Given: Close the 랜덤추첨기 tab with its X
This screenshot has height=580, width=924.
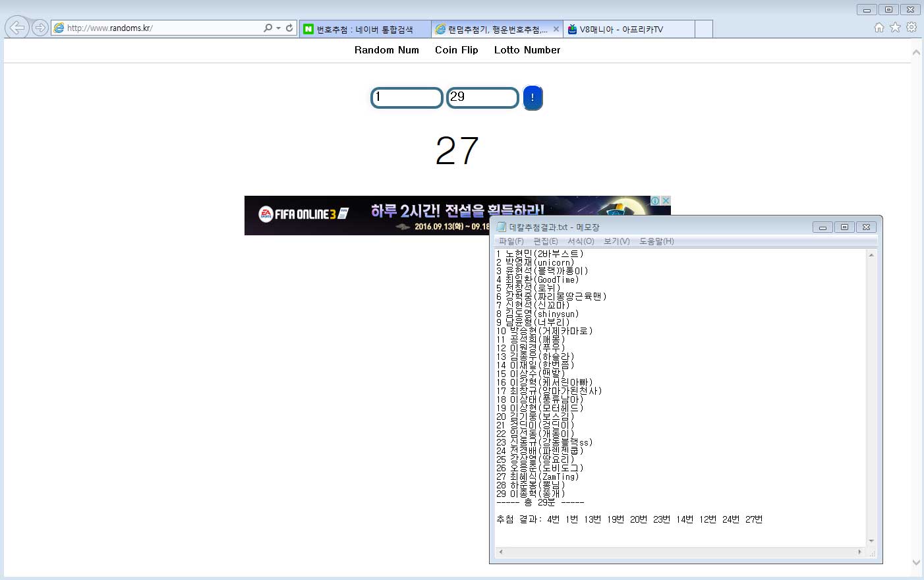Looking at the screenshot, I should (x=556, y=29).
